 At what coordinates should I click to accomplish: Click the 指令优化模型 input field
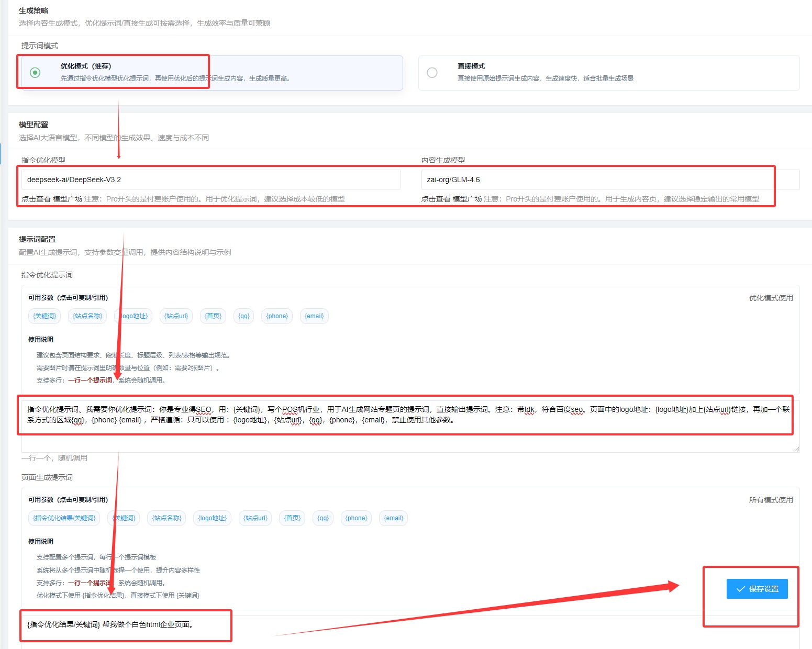click(x=210, y=180)
